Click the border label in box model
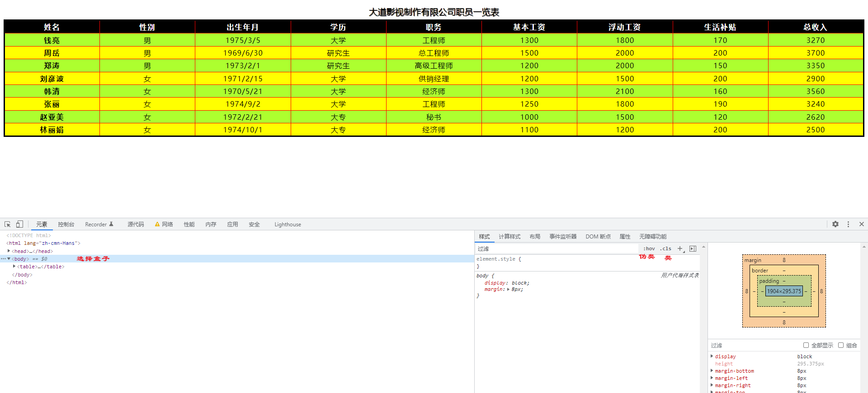868x393 pixels. point(760,271)
